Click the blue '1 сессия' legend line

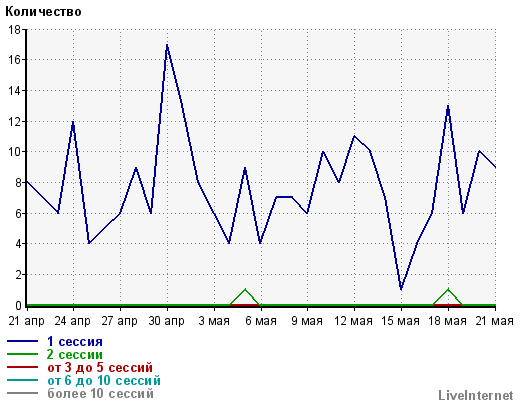(x=22, y=341)
